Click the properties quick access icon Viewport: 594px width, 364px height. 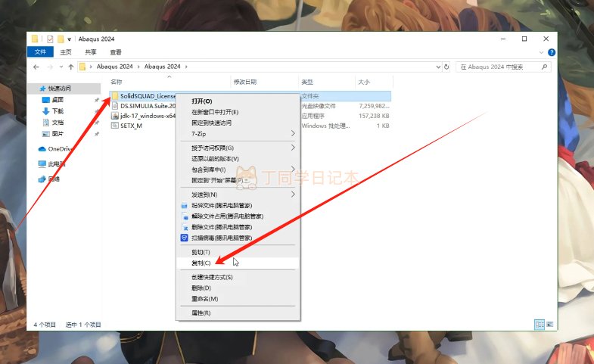50,39
